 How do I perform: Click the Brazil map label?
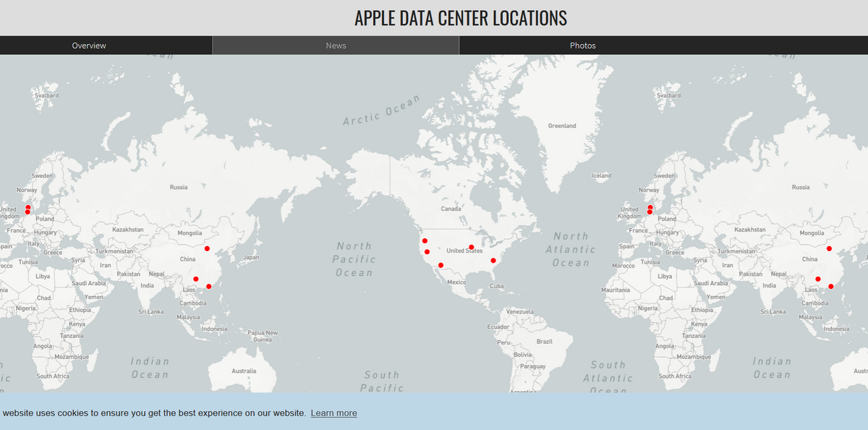[x=545, y=342]
